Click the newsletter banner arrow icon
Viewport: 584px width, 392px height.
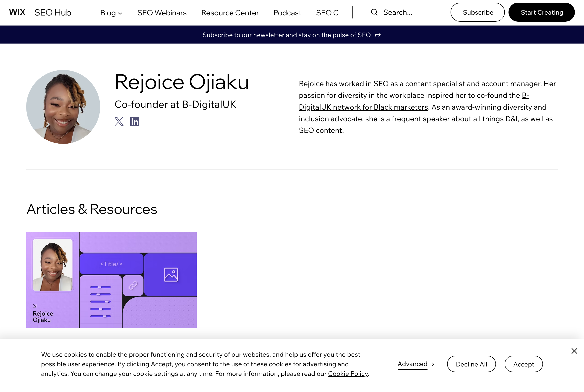[x=378, y=35]
